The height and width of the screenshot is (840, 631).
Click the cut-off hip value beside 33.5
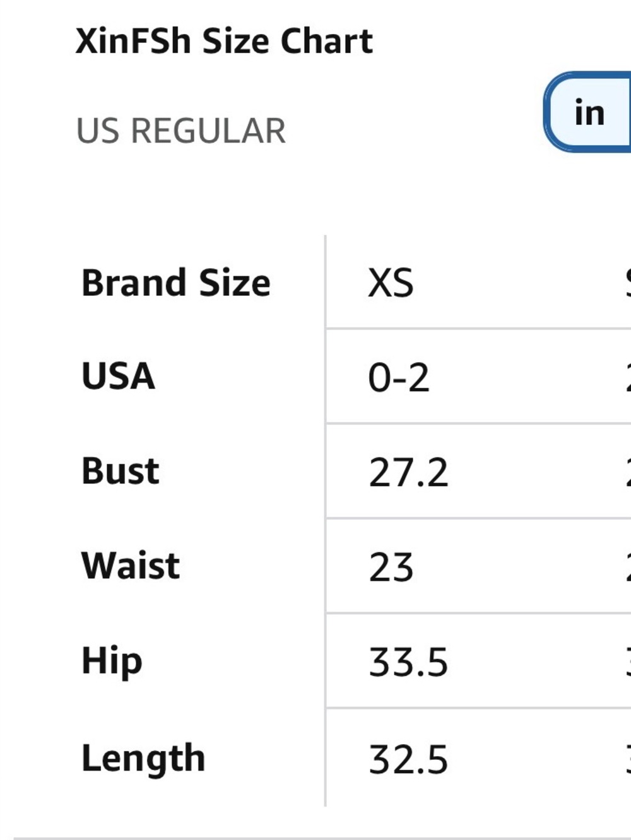pyautogui.click(x=628, y=663)
